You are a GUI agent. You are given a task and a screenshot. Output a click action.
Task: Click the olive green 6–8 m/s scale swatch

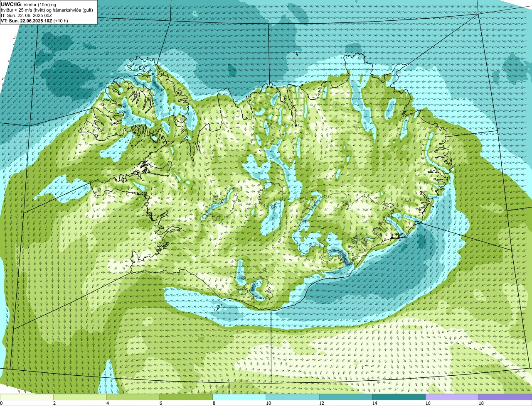[186, 397]
